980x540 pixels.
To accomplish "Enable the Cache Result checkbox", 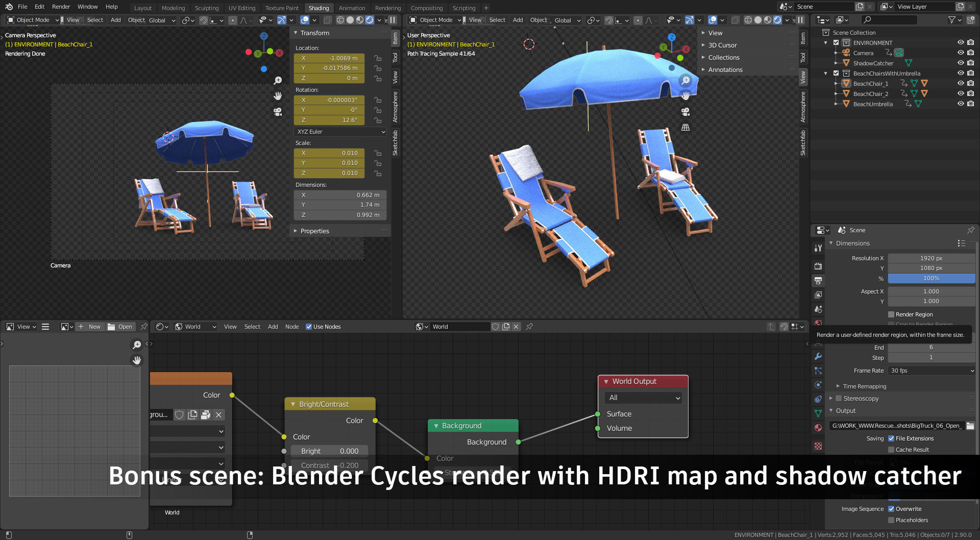I will 891,450.
